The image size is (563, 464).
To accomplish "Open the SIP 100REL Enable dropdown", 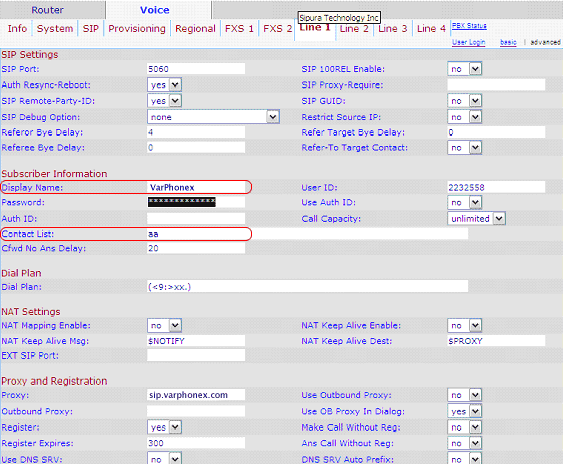I will [x=465, y=69].
